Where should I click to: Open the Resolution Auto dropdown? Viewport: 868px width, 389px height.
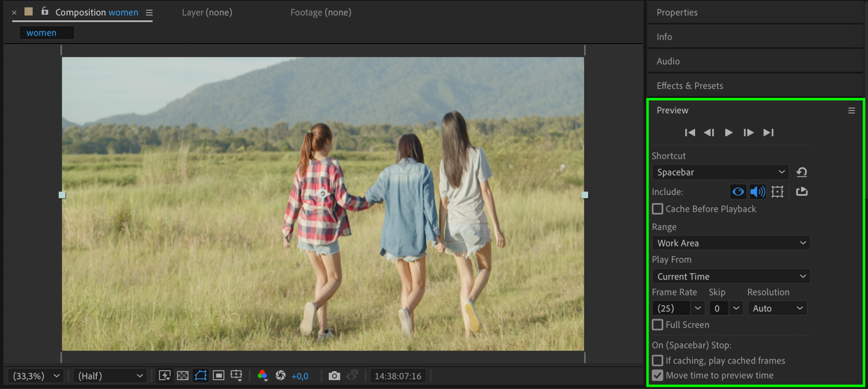tap(777, 308)
